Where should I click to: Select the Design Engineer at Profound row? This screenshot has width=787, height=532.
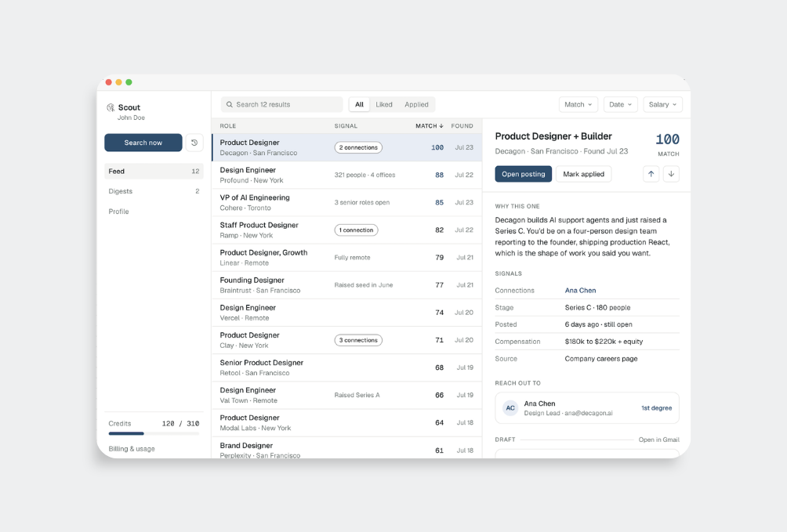click(x=346, y=176)
